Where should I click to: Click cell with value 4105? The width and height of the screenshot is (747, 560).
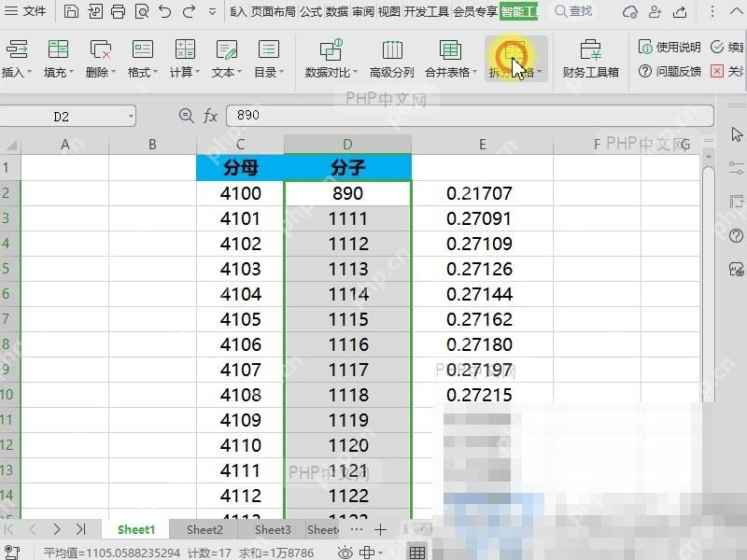pos(241,319)
